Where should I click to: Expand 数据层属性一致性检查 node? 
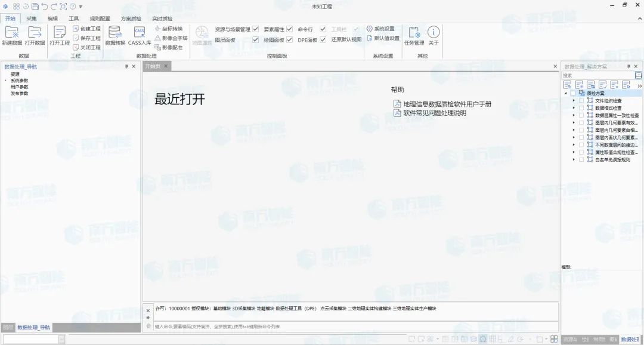(x=574, y=116)
